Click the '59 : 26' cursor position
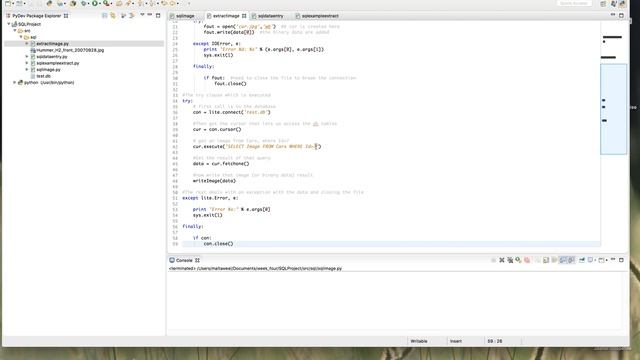 [x=495, y=341]
